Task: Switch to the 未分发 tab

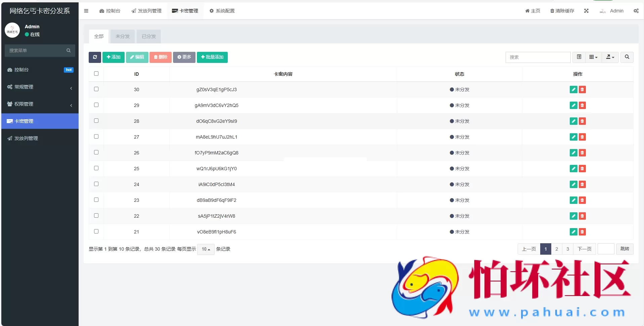Action: coord(122,36)
